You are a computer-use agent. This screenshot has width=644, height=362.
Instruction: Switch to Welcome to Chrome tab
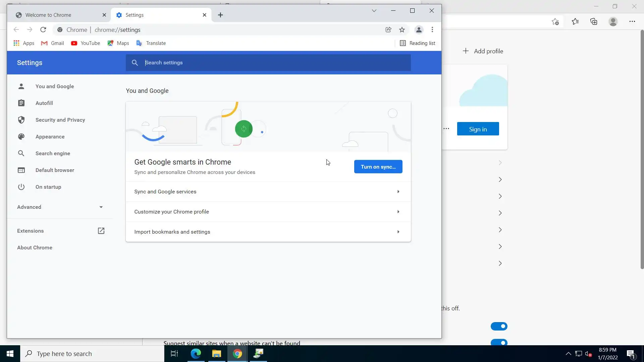pos(48,15)
